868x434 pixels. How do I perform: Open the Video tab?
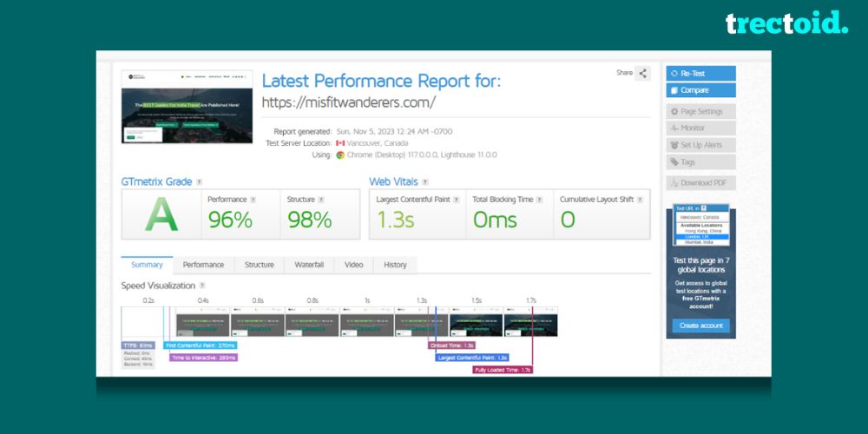tap(354, 265)
